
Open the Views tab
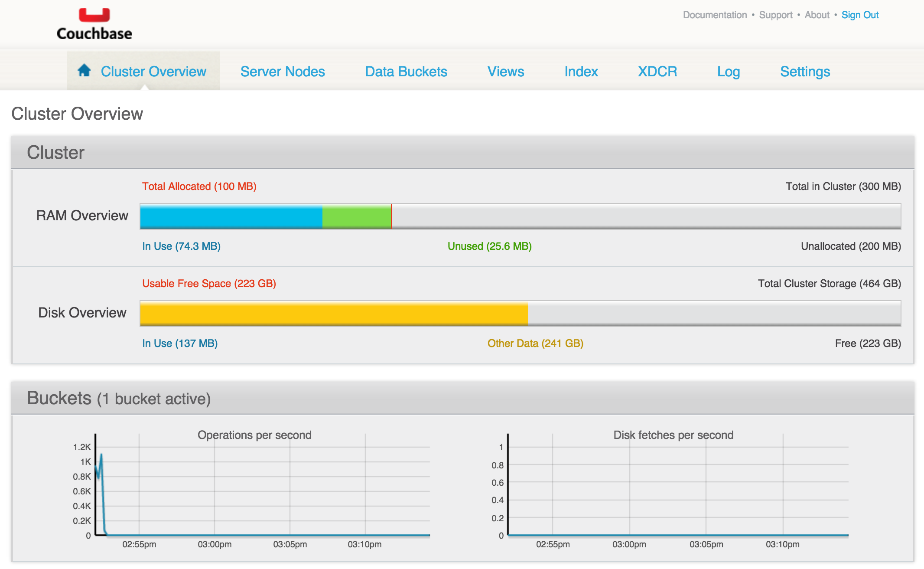tap(505, 71)
